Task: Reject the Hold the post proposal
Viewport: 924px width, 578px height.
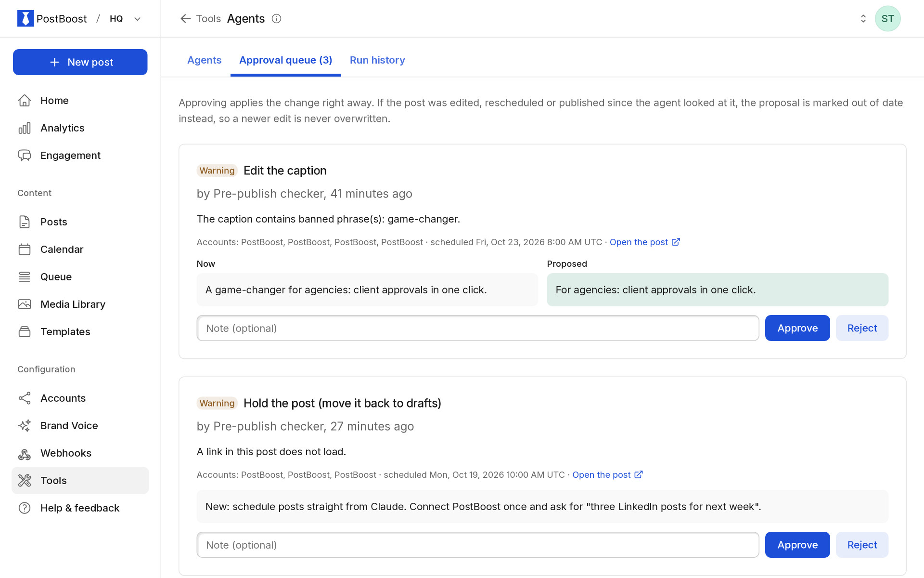Action: tap(862, 545)
